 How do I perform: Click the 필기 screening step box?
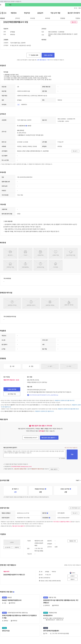coord(50,366)
